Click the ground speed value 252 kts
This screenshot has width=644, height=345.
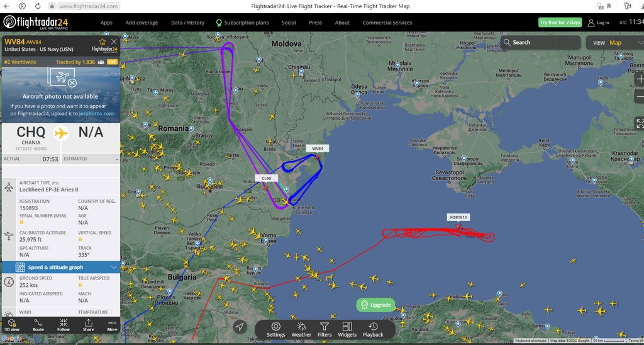pos(28,285)
